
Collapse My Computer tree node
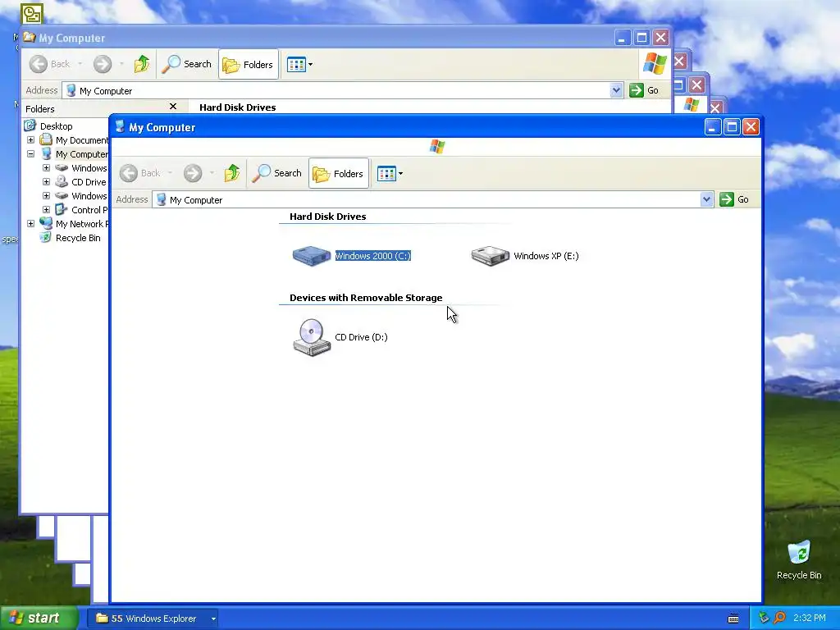pyautogui.click(x=30, y=153)
